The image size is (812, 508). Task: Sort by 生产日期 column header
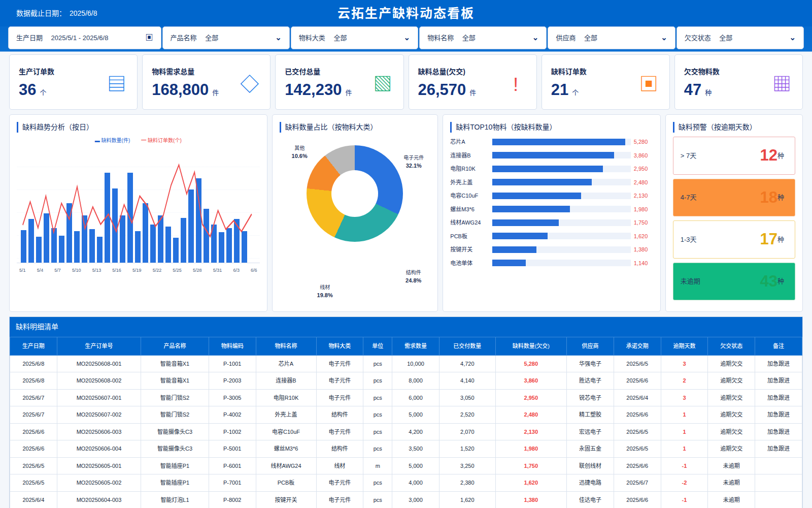coord(33,346)
